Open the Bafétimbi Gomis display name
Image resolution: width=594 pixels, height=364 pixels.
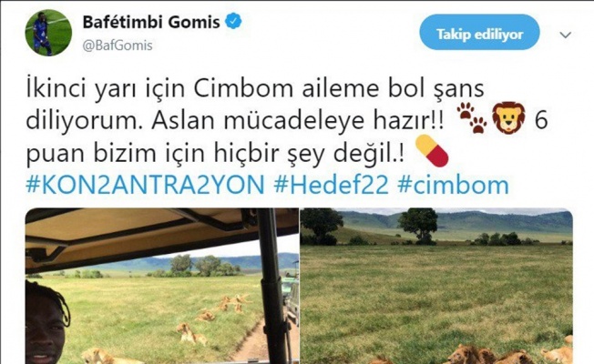point(151,22)
